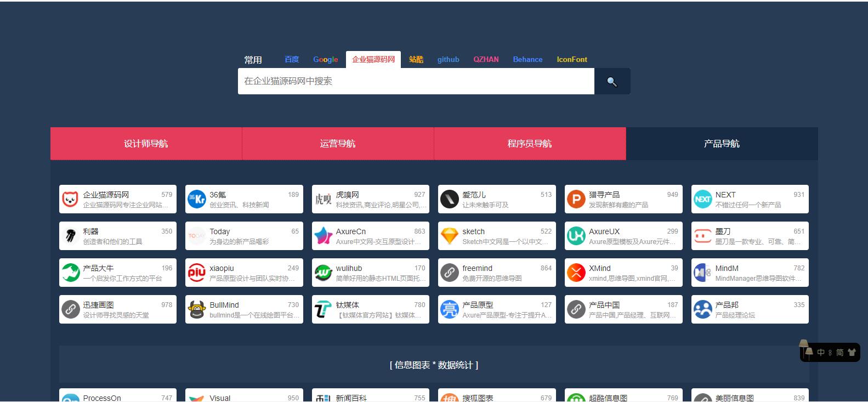
Task: Select the 爱范儿 card's black round icon
Action: [x=450, y=199]
